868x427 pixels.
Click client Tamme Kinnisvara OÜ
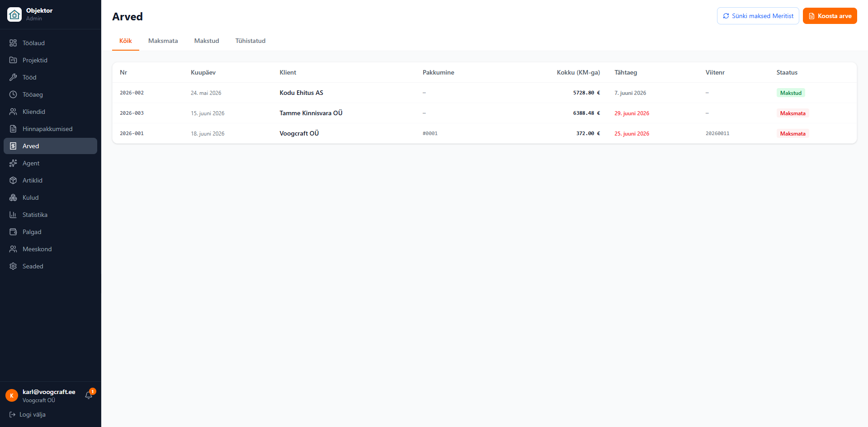point(311,113)
